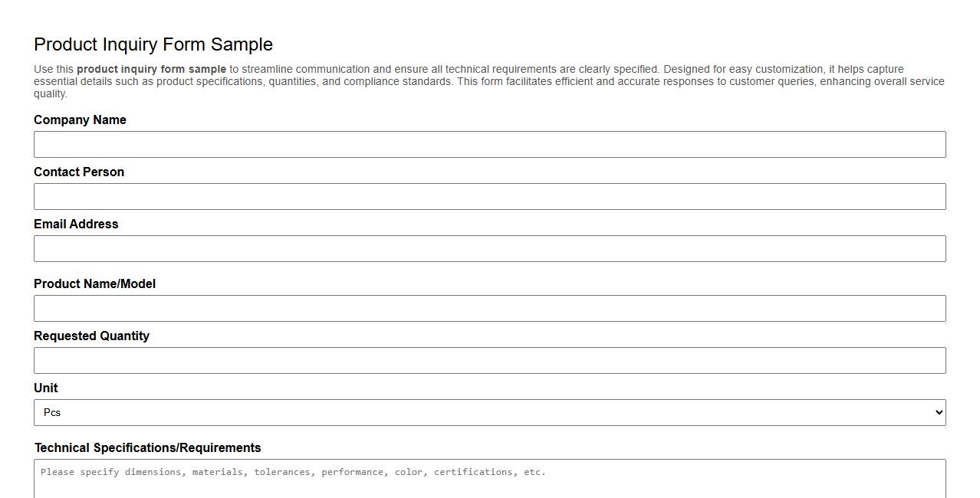Click the Product Name/Model label
Viewport: 980px width, 498px height.
(95, 283)
